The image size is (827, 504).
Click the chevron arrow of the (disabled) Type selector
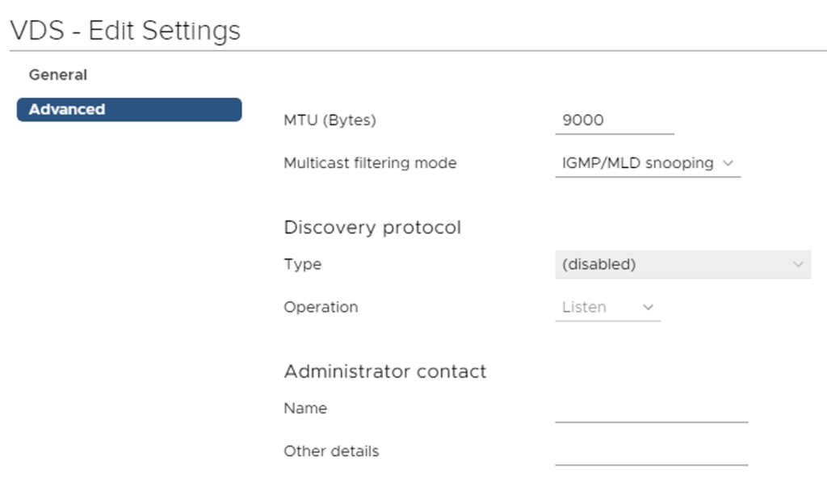click(798, 264)
